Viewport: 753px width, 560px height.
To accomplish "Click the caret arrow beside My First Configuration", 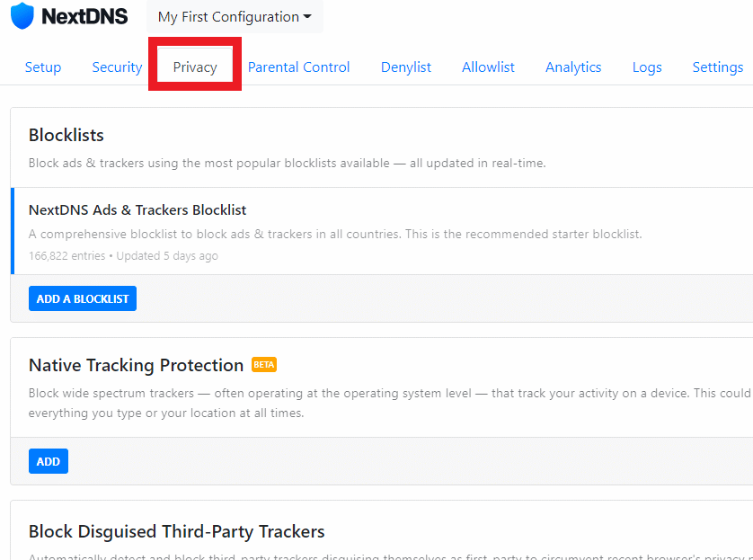I will 307,17.
